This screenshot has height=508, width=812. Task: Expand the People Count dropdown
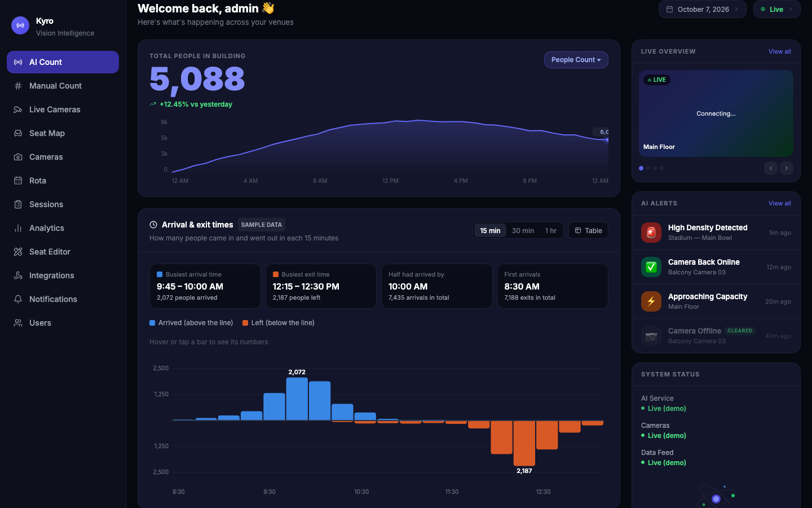(x=576, y=60)
